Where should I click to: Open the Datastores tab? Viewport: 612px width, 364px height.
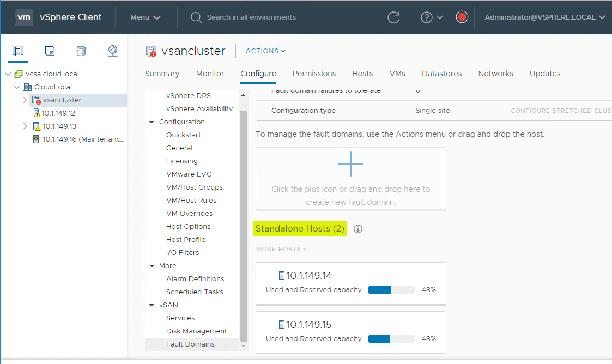(x=441, y=74)
